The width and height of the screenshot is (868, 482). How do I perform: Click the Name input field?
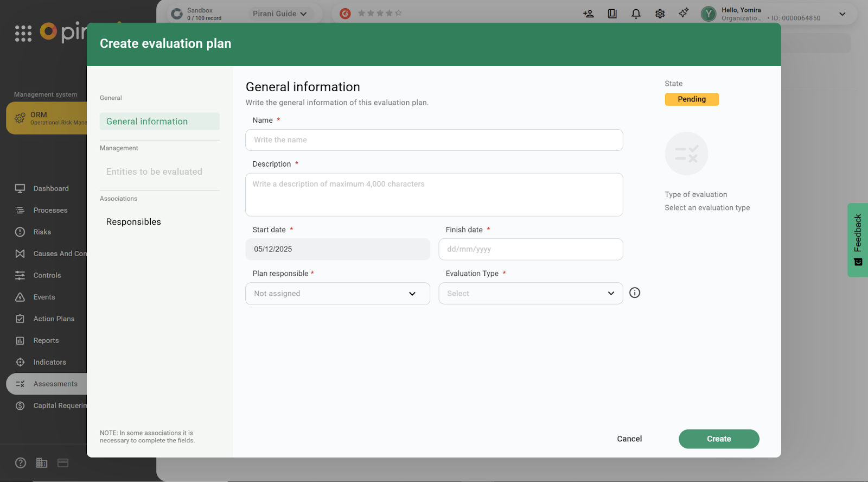click(433, 140)
